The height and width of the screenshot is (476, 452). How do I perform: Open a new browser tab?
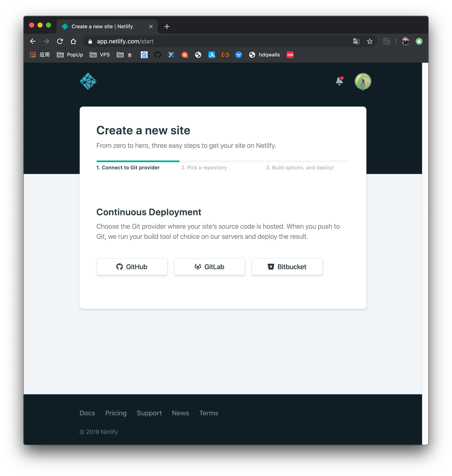tap(167, 27)
